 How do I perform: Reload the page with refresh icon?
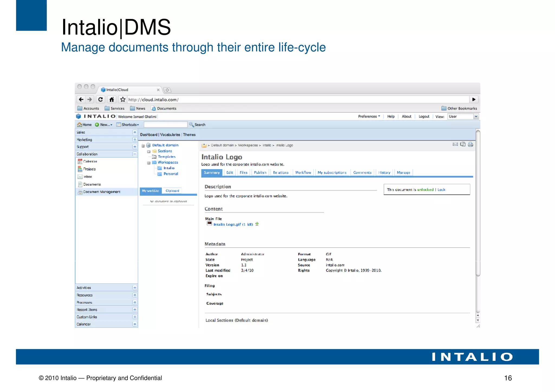point(101,99)
